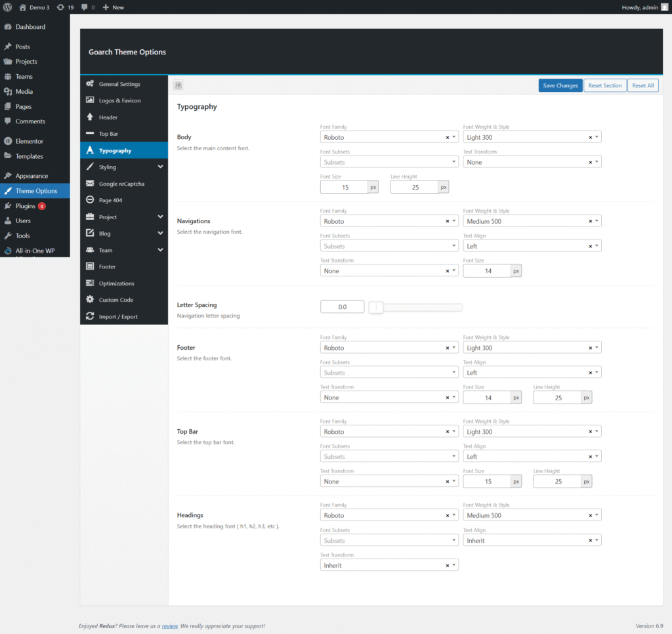Open the Howdy, admin account link
The height and width of the screenshot is (634, 672).
click(x=644, y=7)
